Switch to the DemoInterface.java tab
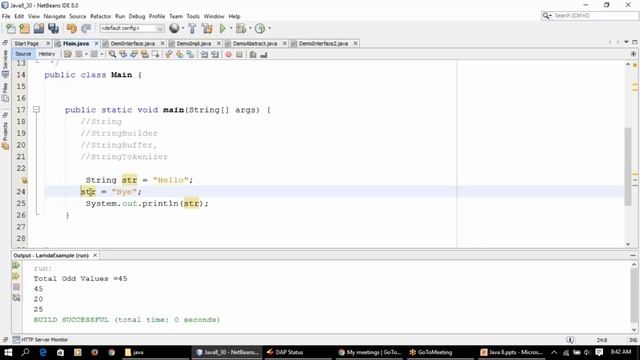The image size is (640, 360). click(133, 43)
